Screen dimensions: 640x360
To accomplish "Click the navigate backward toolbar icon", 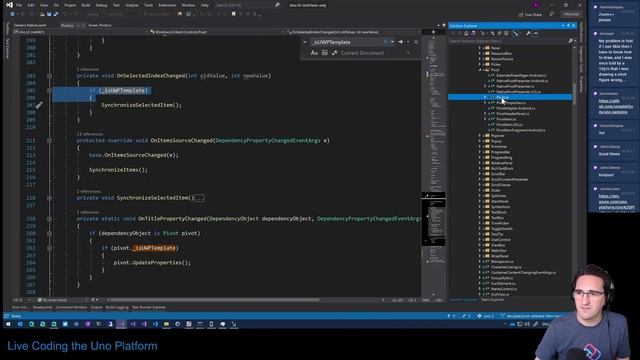I will pyautogui.click(x=12, y=14).
